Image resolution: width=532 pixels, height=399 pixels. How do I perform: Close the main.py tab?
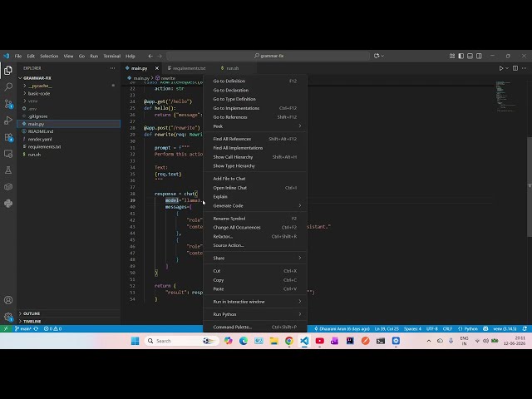tap(157, 68)
